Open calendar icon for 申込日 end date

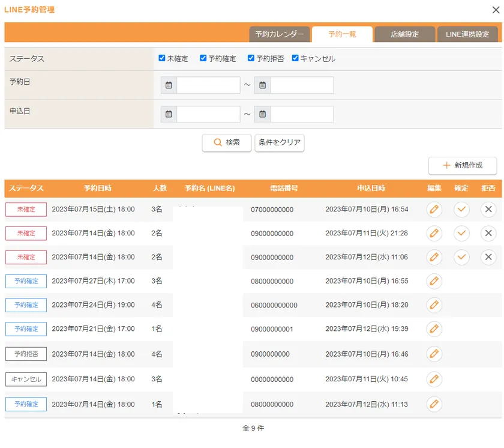[262, 114]
